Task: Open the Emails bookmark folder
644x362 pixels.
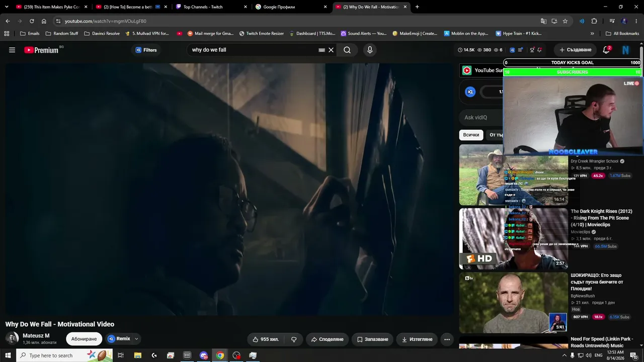Action: 30,34
